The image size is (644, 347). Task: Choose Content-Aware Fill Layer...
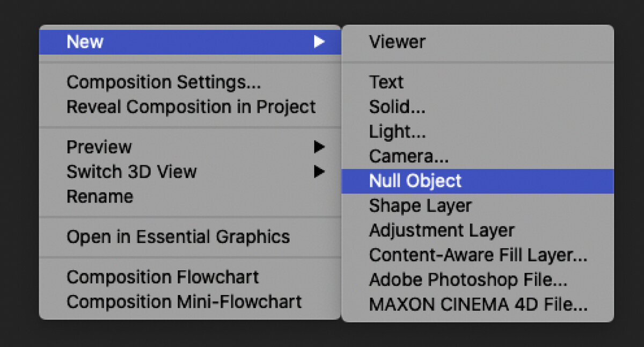tap(478, 255)
